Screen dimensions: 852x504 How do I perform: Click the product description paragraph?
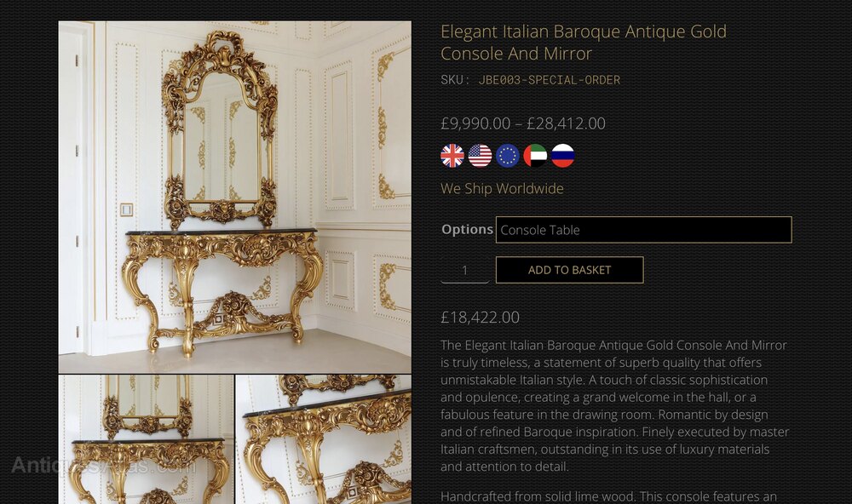(614, 406)
